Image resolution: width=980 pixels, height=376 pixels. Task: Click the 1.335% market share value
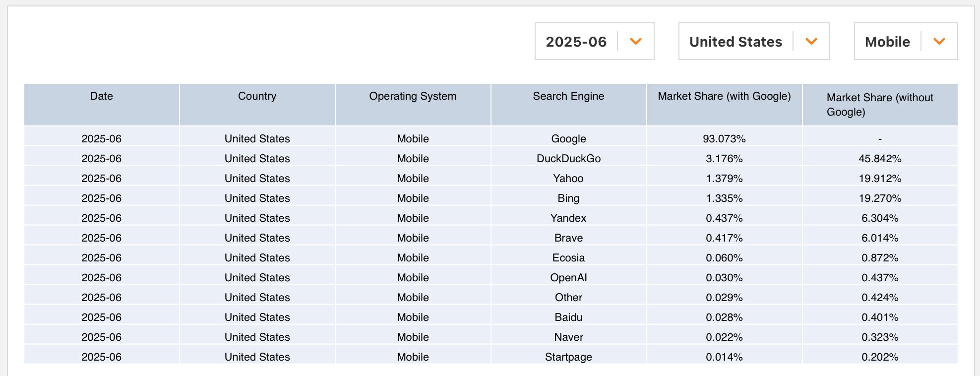tap(724, 198)
